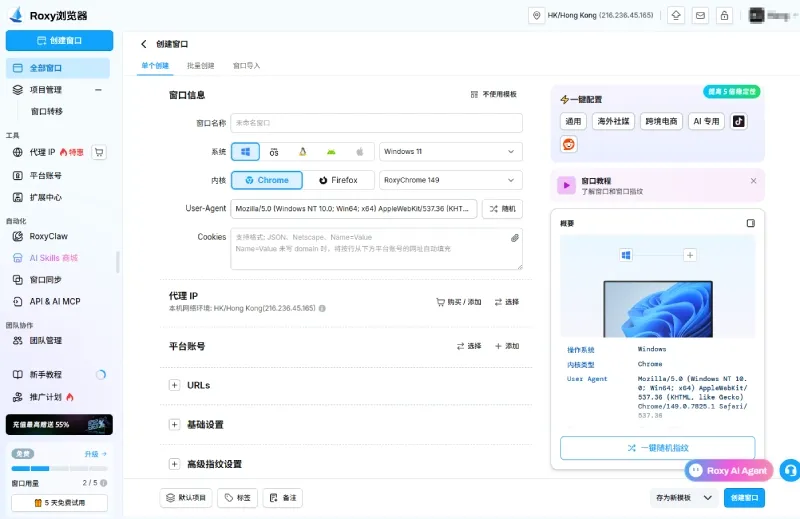The width and height of the screenshot is (800, 519).
Task: Dismiss the 窗口教程 tutorial card
Action: [x=753, y=181]
